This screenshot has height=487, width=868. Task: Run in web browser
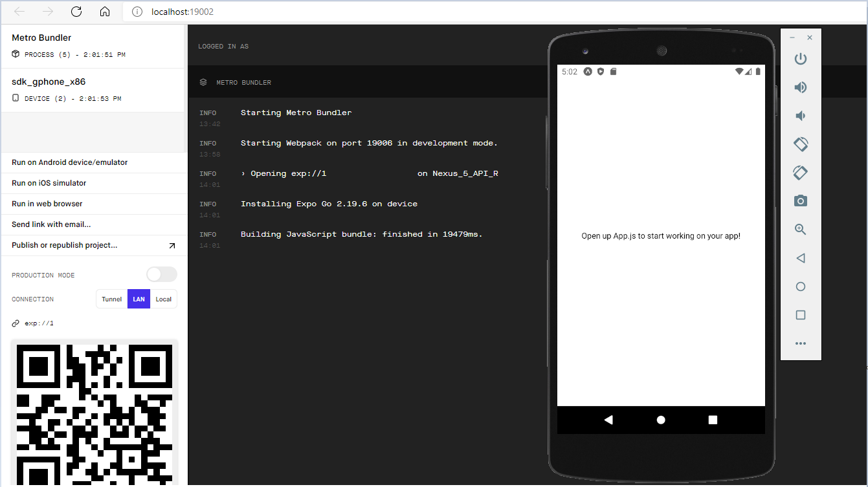(x=93, y=204)
